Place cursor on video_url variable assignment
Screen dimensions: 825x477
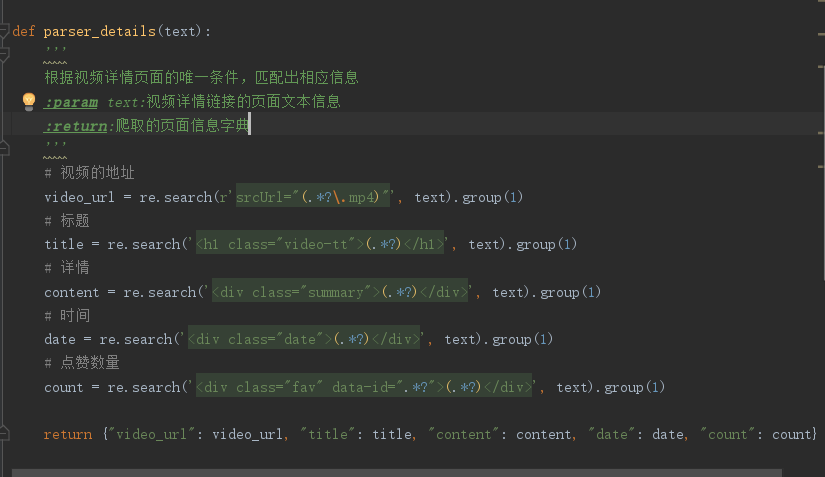pyautogui.click(x=79, y=198)
